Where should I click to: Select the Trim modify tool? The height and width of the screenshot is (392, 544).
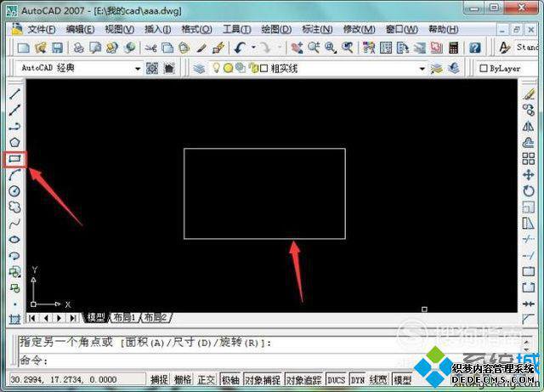click(x=529, y=240)
